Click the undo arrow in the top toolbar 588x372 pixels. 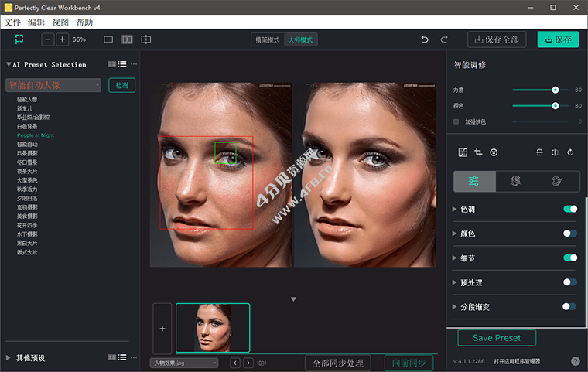[x=424, y=39]
